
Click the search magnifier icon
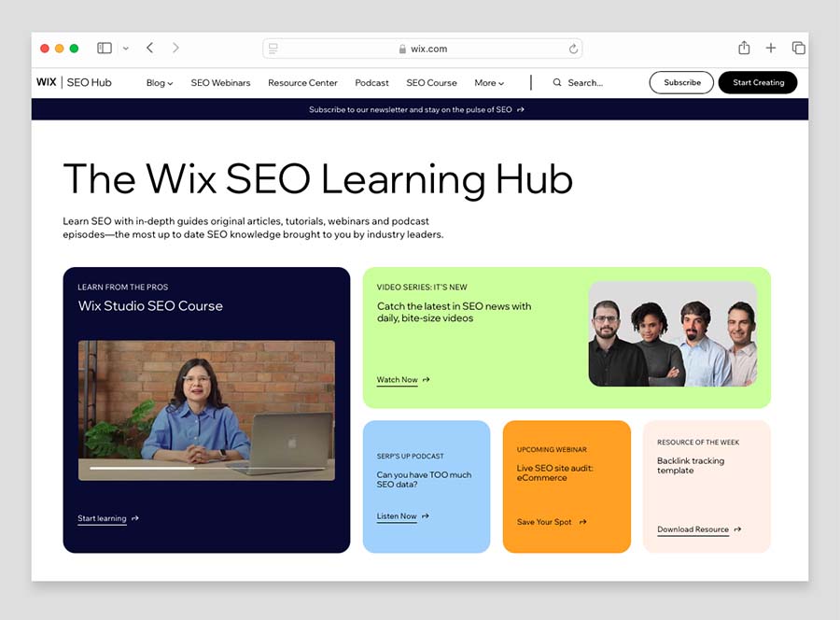point(557,82)
